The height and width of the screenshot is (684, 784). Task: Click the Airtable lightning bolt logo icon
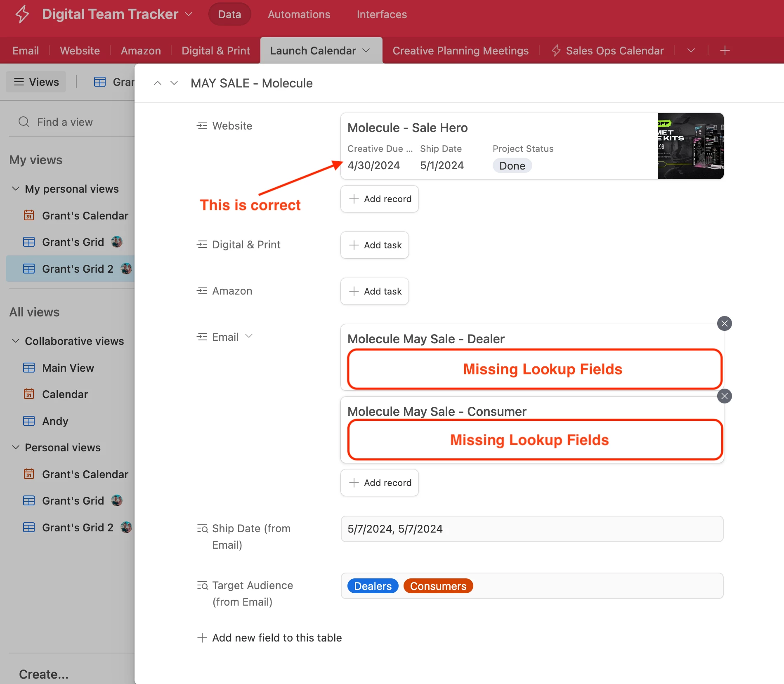22,14
